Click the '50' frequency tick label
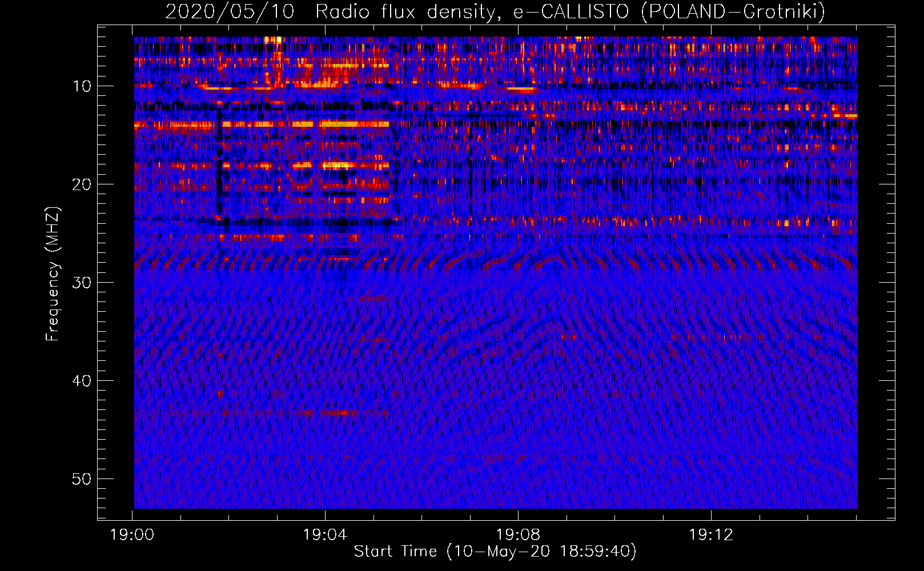The image size is (924, 571). point(82,479)
